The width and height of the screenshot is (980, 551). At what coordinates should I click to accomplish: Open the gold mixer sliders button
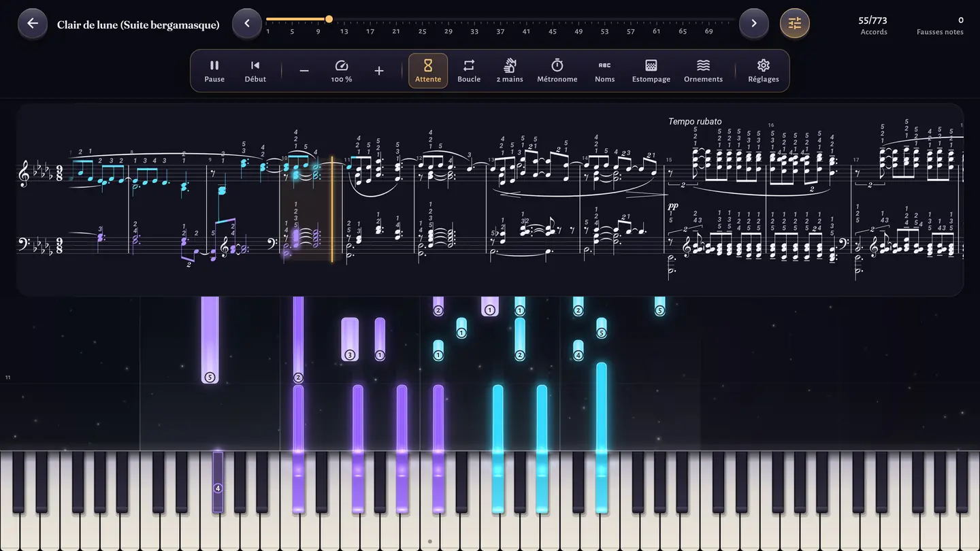click(x=795, y=24)
